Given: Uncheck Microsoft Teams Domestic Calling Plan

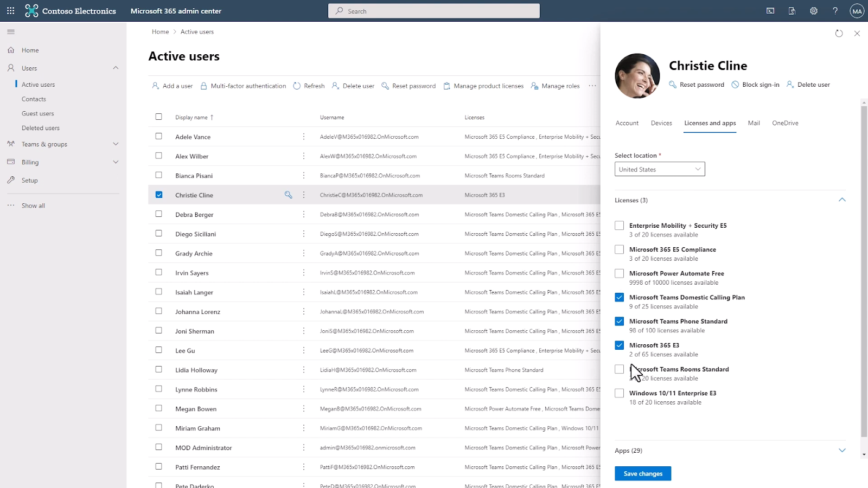Looking at the screenshot, I should (x=619, y=297).
